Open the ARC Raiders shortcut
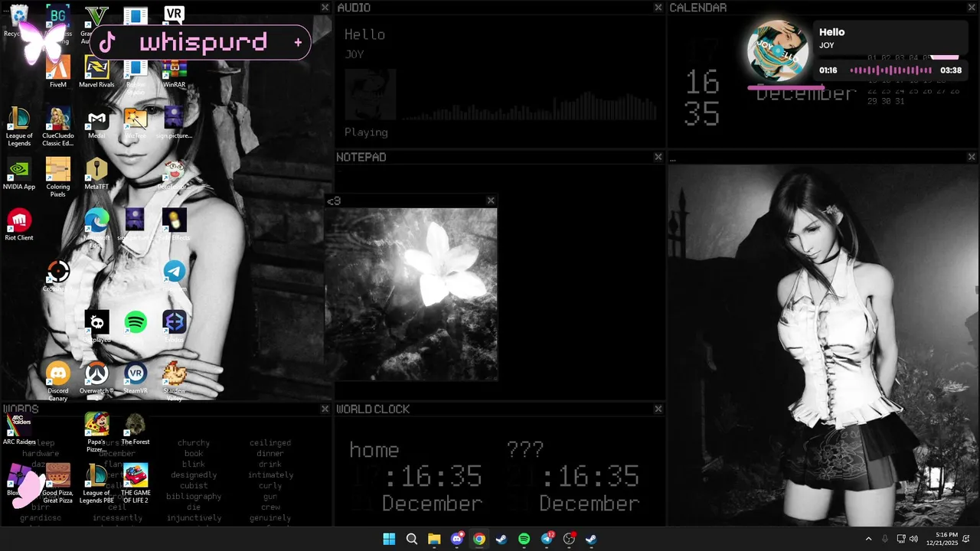Image resolution: width=980 pixels, height=551 pixels. tap(19, 429)
